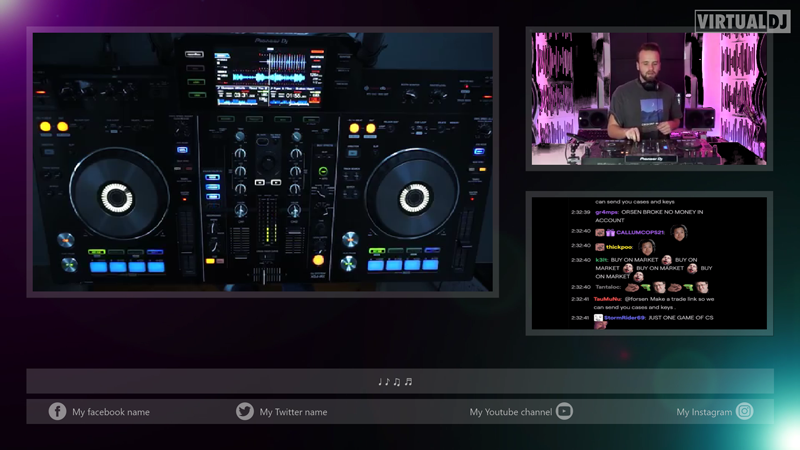Viewport: 800px width, 450px height.
Task: Click username StormRider69 in the chat
Action: (x=628, y=318)
